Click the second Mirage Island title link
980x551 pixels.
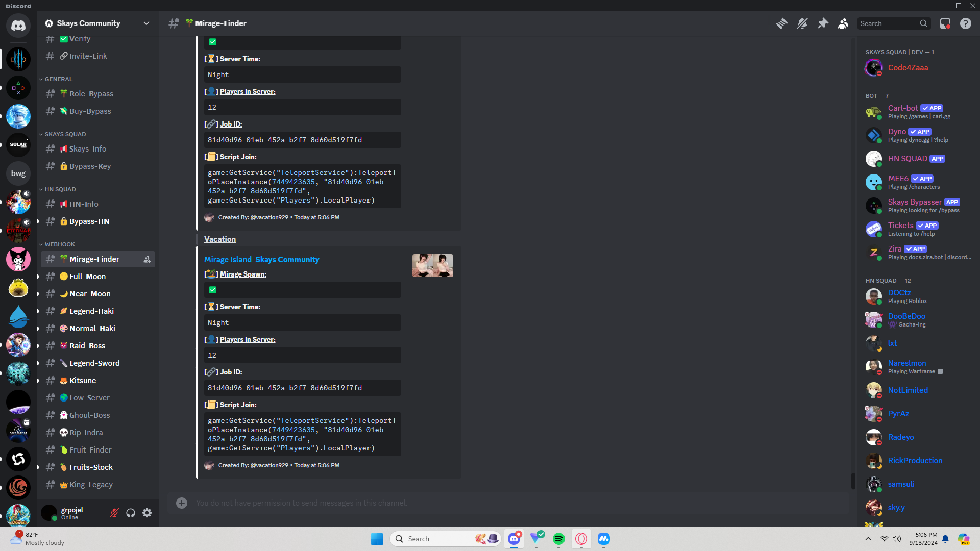(228, 260)
